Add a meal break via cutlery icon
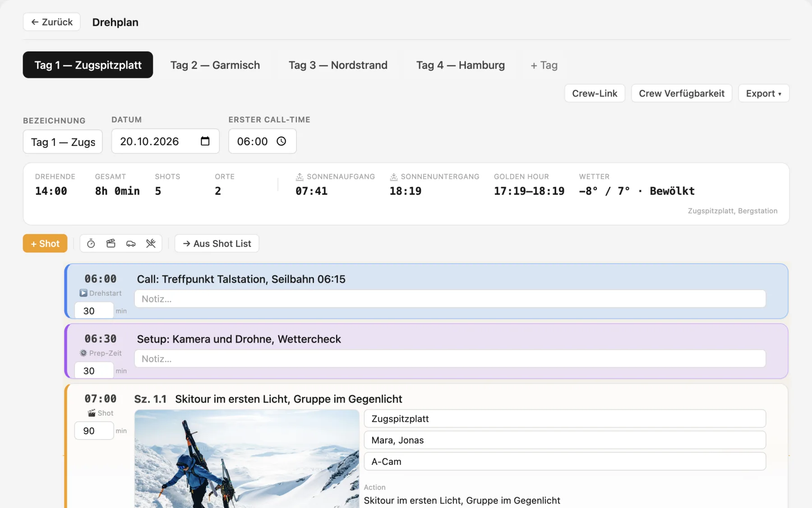Viewport: 812px width, 508px height. [x=151, y=243]
